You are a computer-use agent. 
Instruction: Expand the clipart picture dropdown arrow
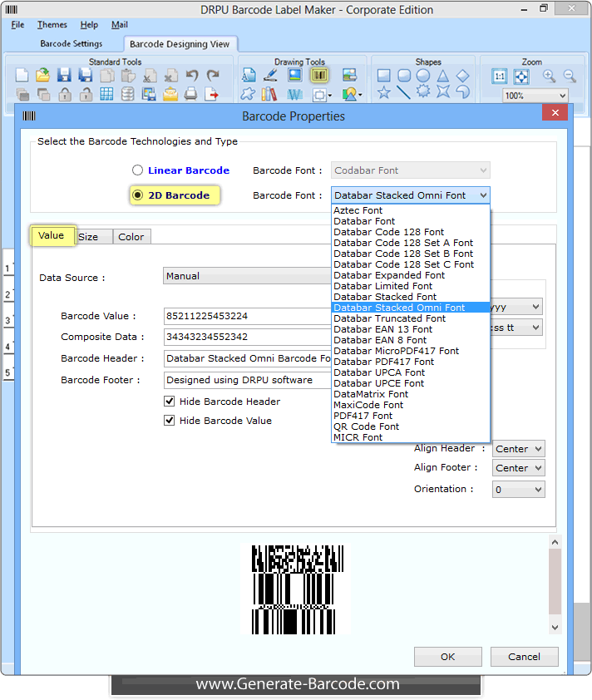coord(360,95)
